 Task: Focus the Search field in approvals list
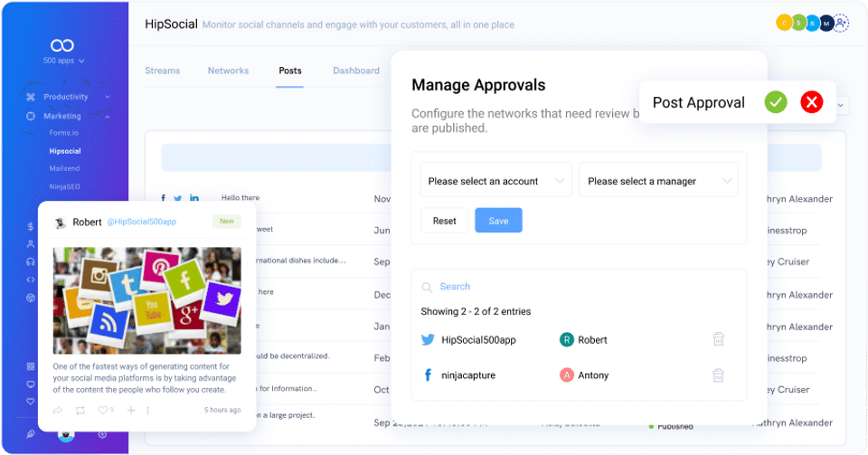[x=579, y=286]
